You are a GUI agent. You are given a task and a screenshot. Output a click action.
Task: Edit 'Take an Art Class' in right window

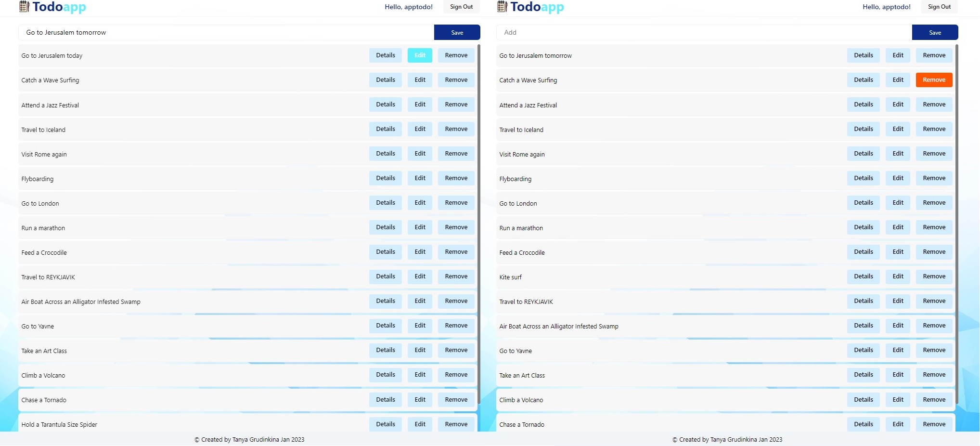point(898,375)
